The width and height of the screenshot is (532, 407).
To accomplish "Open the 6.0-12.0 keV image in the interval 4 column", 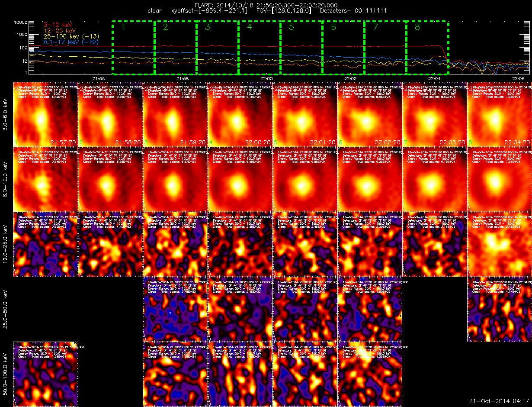I will coord(240,179).
